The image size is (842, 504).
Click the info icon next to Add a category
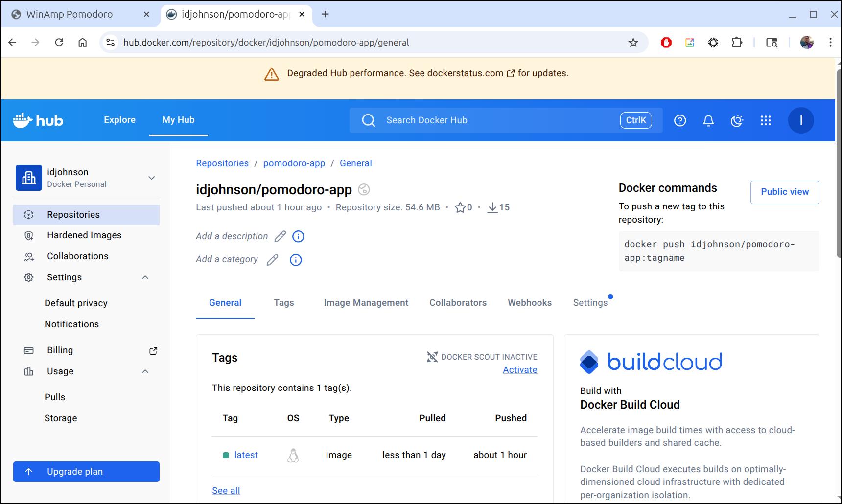pyautogui.click(x=296, y=260)
